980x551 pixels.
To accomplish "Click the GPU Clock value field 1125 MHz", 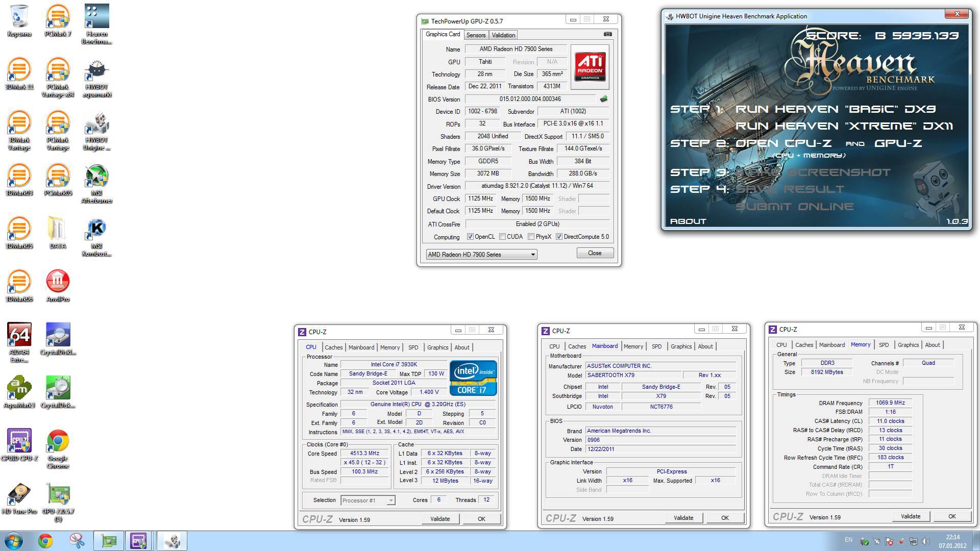I will coord(480,198).
